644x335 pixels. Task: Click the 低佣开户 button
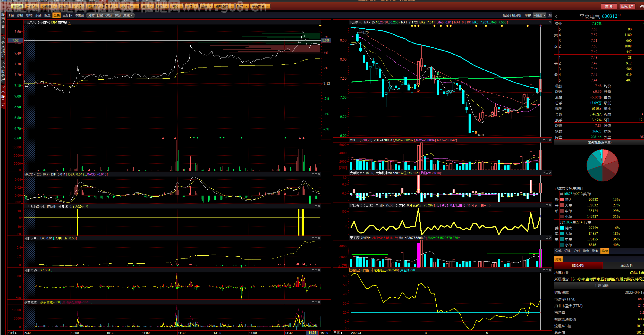627,6
